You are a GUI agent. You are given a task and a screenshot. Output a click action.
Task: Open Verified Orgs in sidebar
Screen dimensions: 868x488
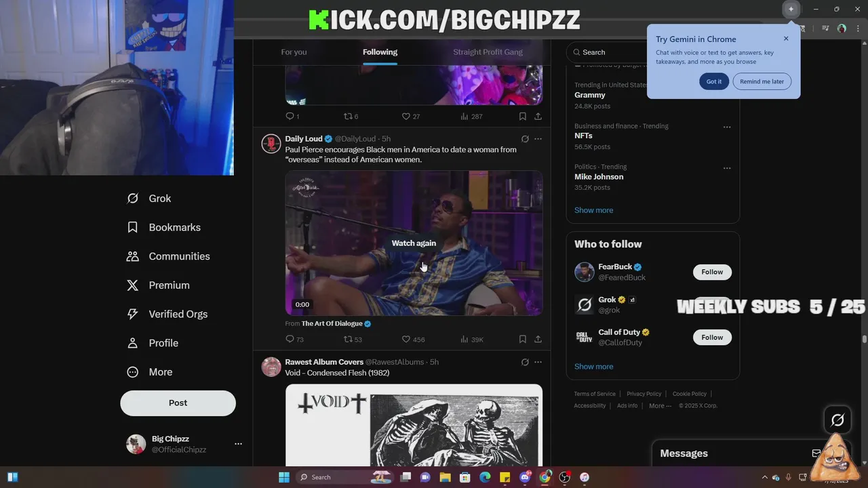167,314
